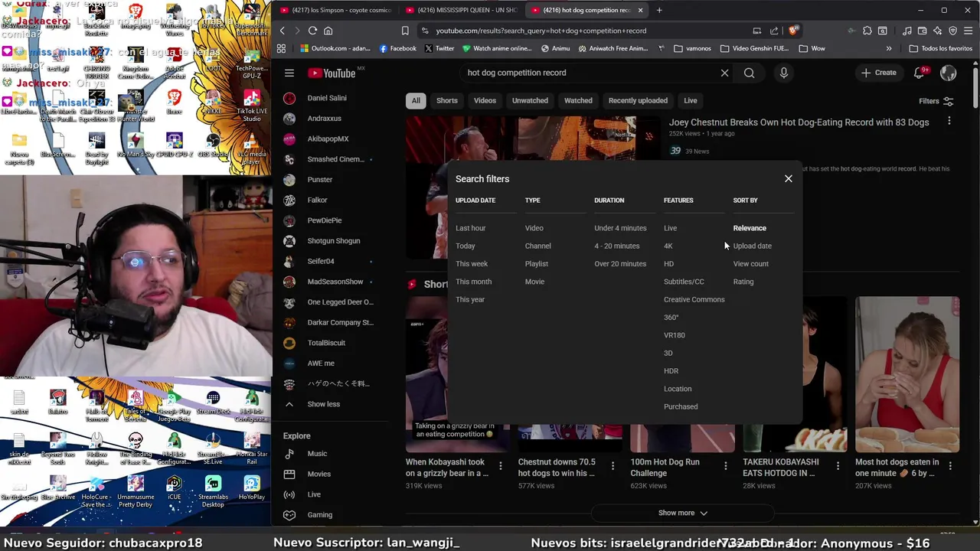
Task: Select the Recently uploaded chip
Action: pos(638,100)
